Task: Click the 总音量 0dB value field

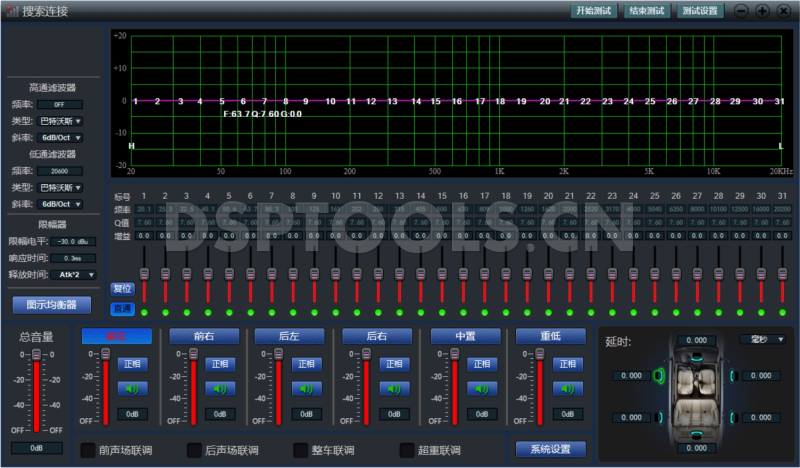Action: point(36,448)
